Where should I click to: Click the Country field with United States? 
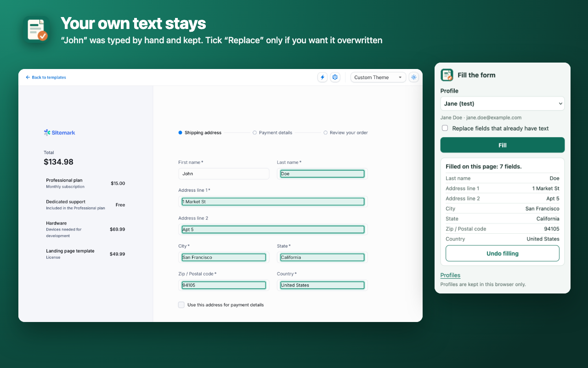[x=322, y=285]
